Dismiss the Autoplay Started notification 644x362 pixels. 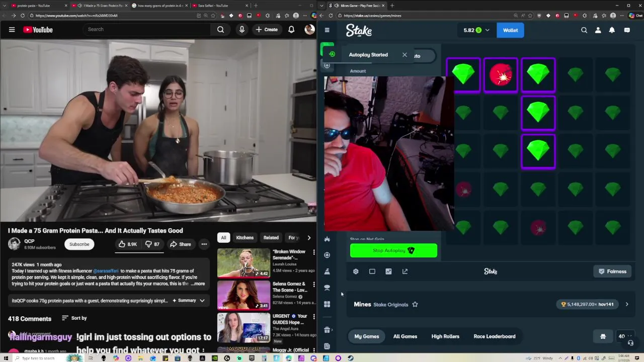pyautogui.click(x=405, y=55)
